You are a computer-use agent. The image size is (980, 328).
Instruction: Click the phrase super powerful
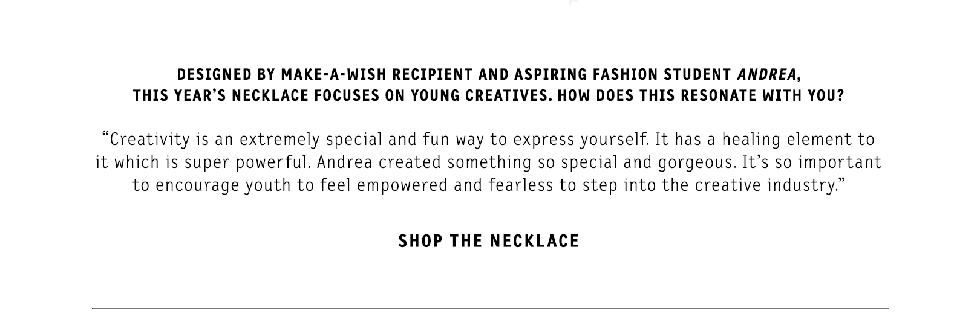click(x=248, y=162)
